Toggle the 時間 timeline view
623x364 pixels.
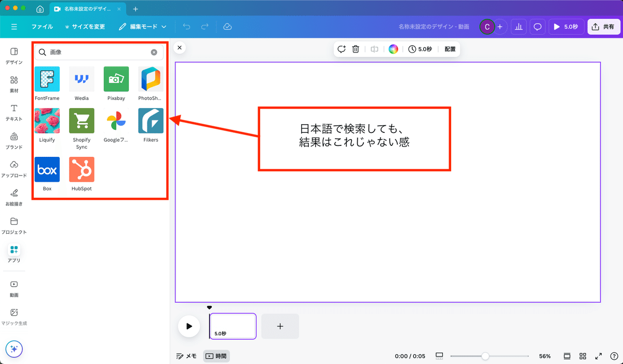tap(216, 356)
